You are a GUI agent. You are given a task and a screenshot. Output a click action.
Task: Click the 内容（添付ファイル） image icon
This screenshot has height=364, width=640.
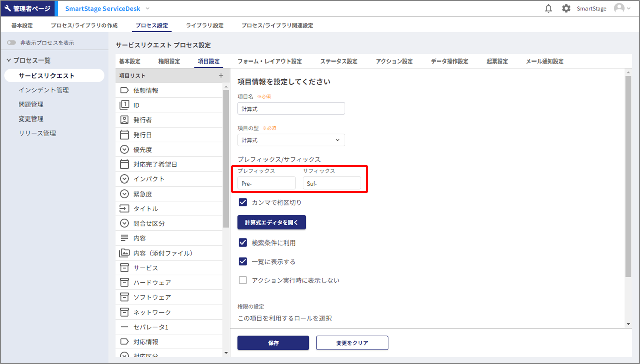124,253
